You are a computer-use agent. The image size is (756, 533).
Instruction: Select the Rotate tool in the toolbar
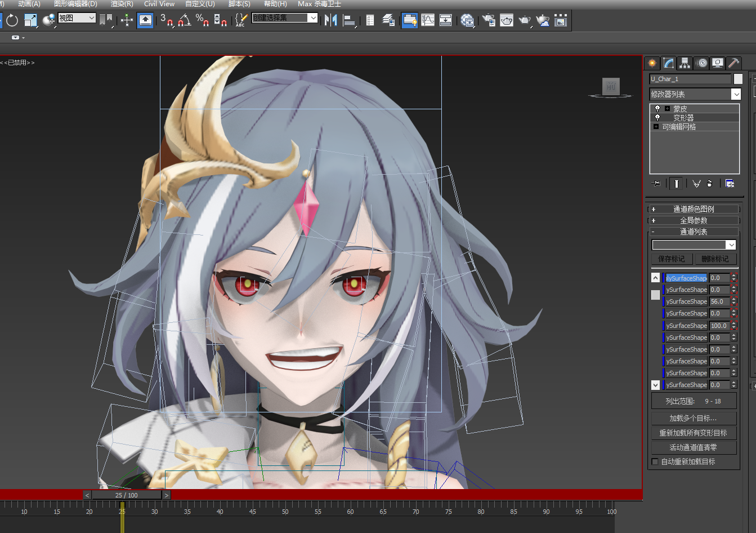tap(12, 21)
